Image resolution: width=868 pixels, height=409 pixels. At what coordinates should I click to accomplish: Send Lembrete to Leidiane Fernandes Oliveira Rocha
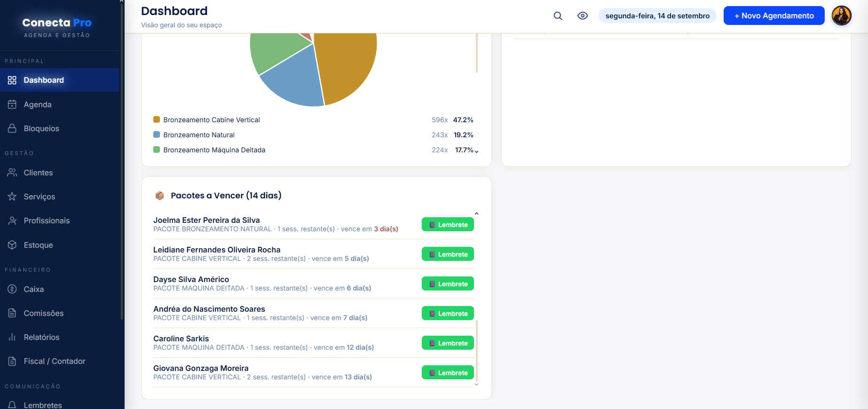[x=448, y=254]
